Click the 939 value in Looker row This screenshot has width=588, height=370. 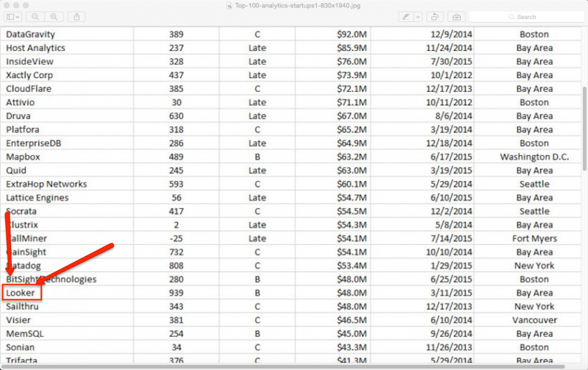coord(176,293)
